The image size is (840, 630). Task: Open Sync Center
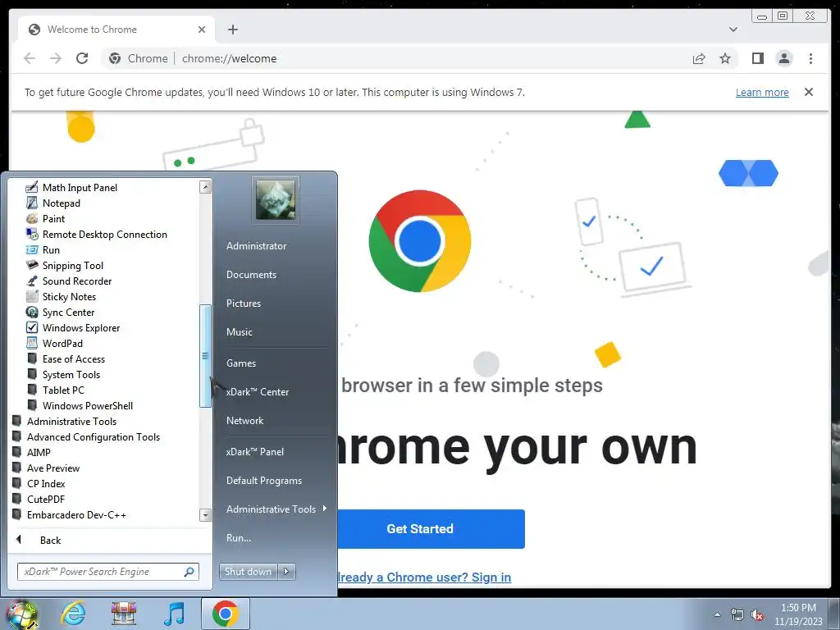coord(68,312)
